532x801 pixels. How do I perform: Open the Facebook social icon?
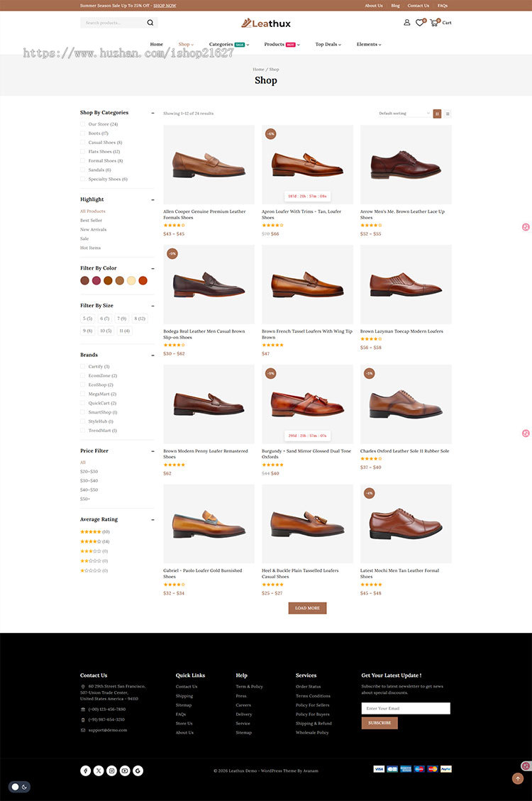(x=85, y=771)
